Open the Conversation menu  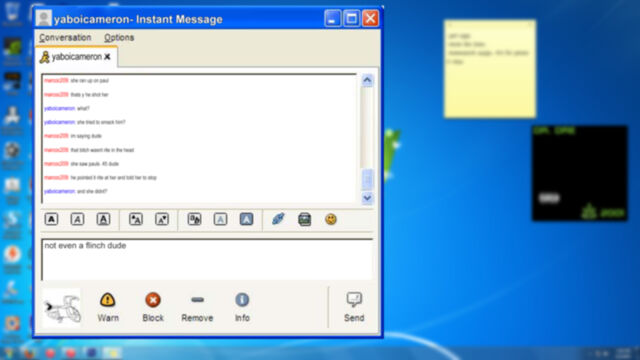[x=65, y=38]
